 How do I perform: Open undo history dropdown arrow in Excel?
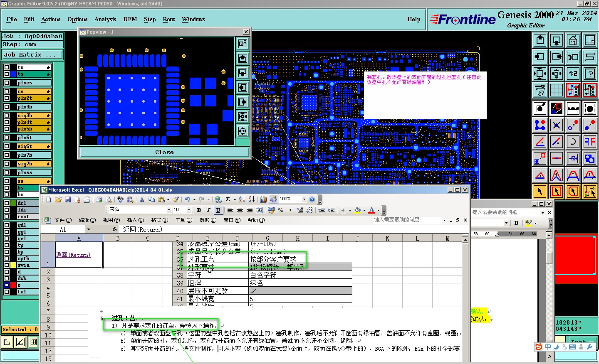pos(194,199)
